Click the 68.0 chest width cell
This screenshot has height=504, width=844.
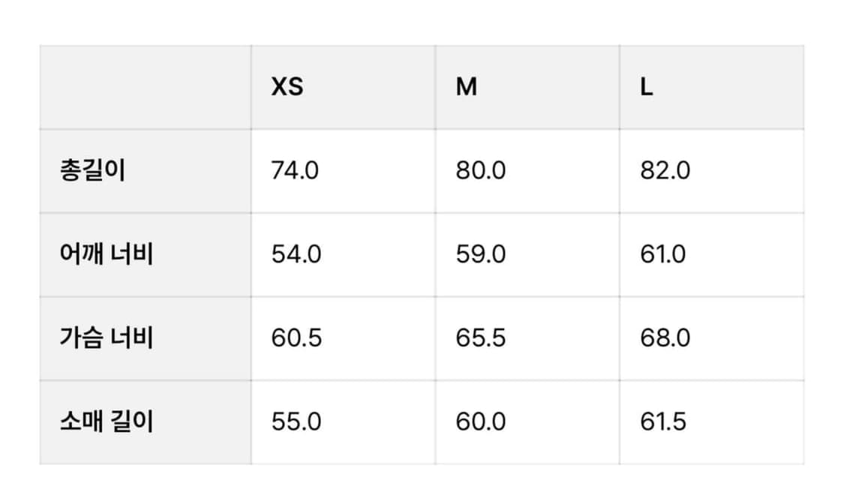665,338
